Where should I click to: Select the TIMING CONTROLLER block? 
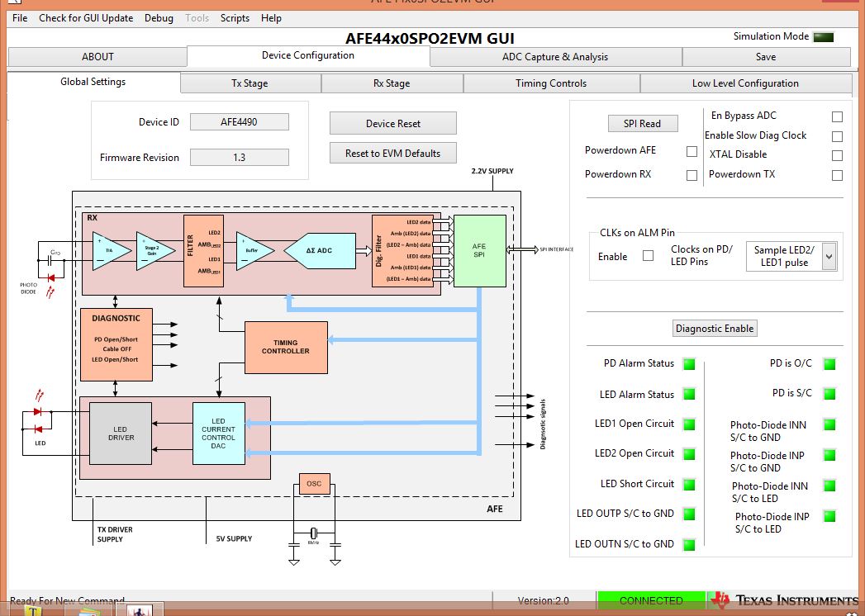(x=286, y=348)
